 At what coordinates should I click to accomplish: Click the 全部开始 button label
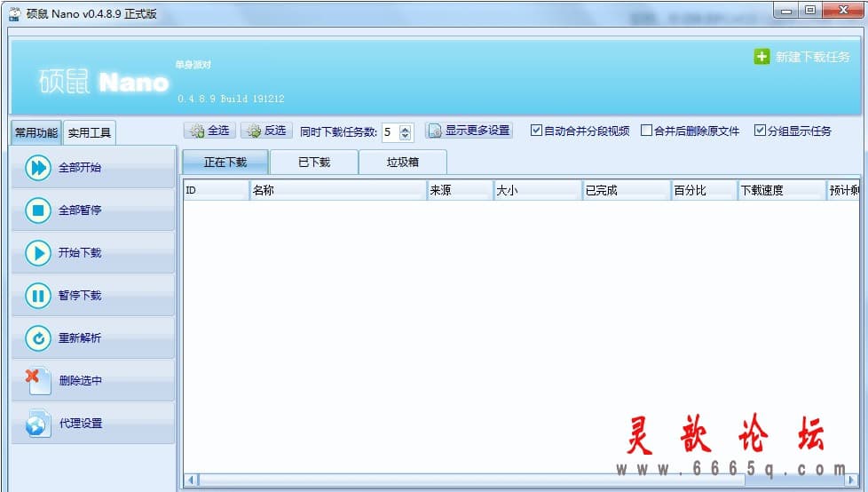(80, 167)
